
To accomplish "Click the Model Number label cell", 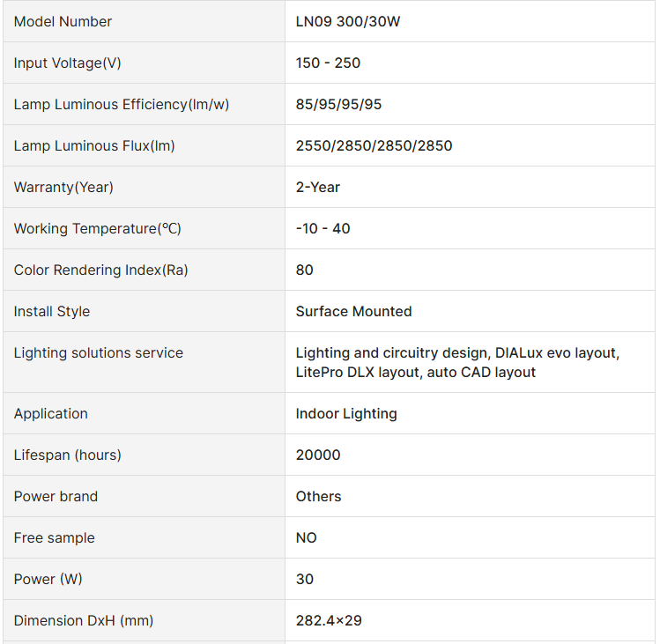I will pos(63,21).
